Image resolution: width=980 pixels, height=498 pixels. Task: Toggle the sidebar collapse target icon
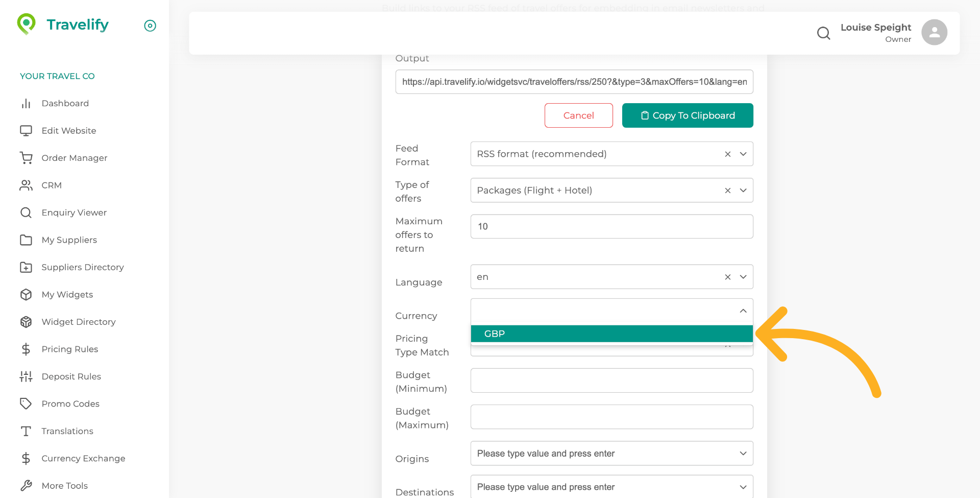point(150,26)
